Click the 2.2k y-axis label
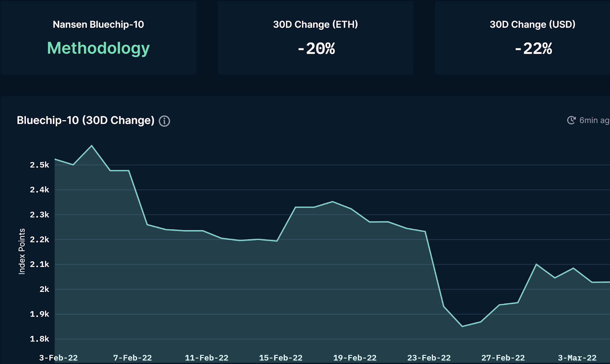Image resolution: width=610 pixels, height=364 pixels. pos(40,239)
